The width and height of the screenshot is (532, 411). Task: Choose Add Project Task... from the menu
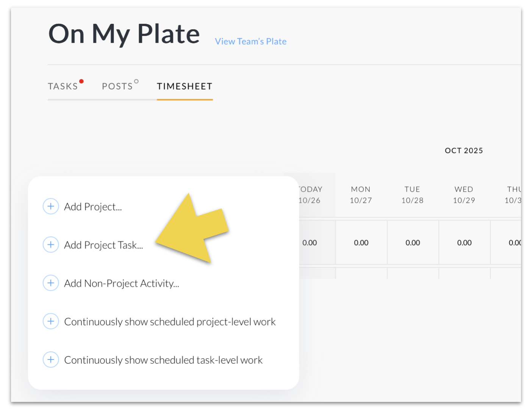pos(103,245)
